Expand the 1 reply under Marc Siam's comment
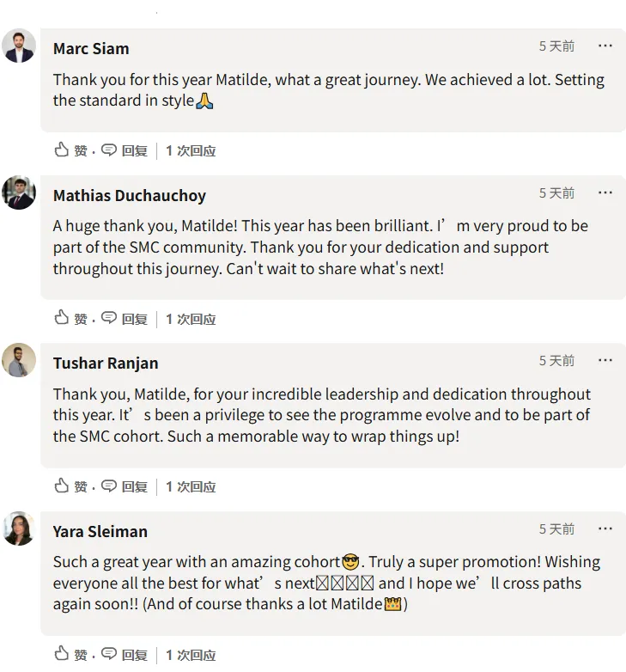The height and width of the screenshot is (672, 626). (x=191, y=151)
